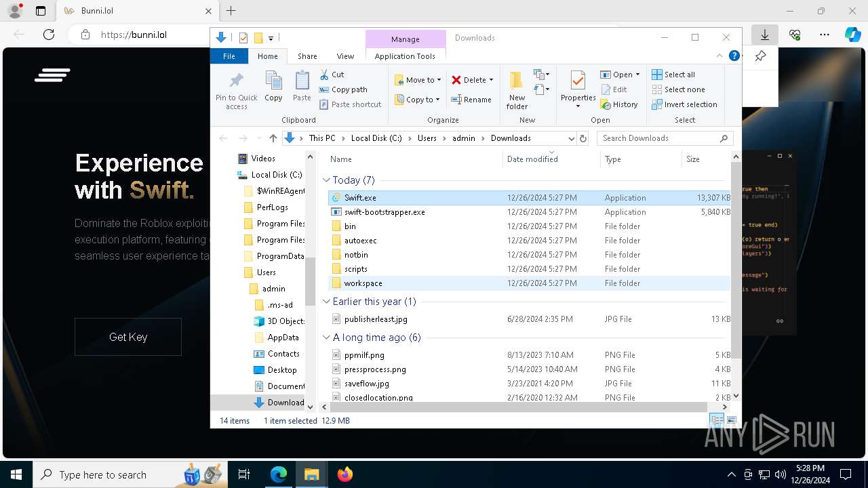Select AppData folder in tree

(283, 338)
